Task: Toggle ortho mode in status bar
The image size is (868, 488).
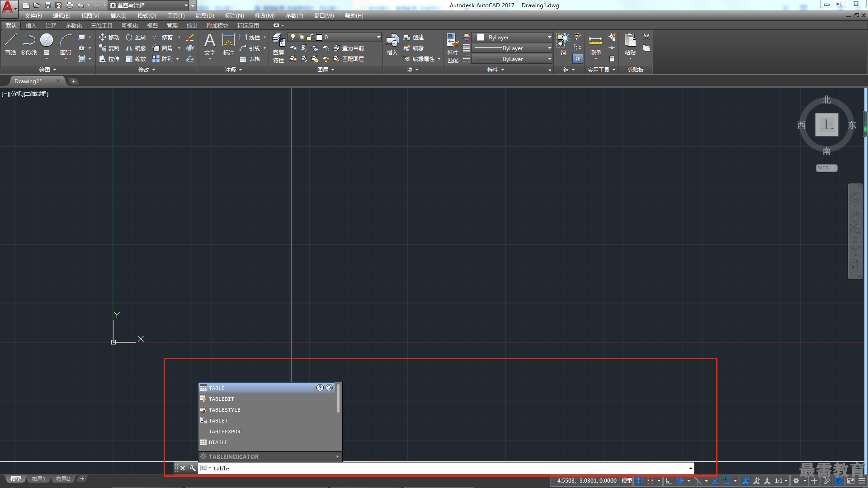Action: [669, 481]
